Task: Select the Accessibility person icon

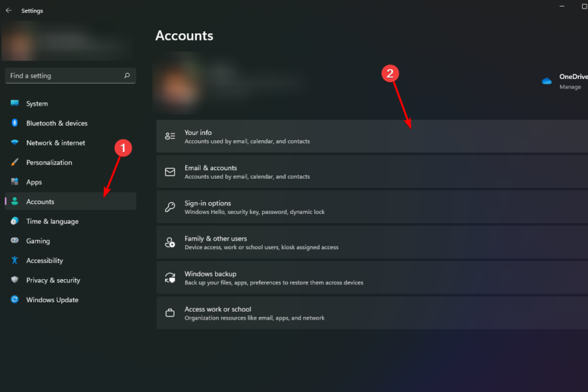Action: coord(16,260)
